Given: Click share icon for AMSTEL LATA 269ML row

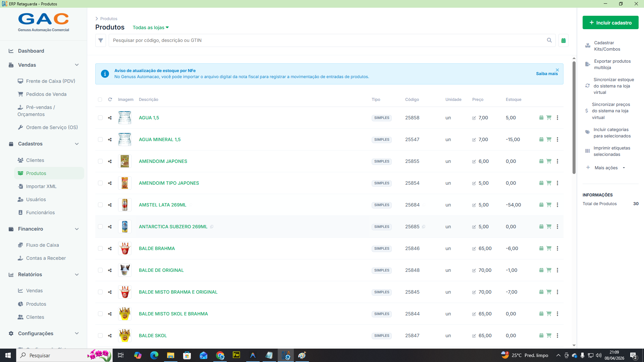Looking at the screenshot, I should [110, 205].
